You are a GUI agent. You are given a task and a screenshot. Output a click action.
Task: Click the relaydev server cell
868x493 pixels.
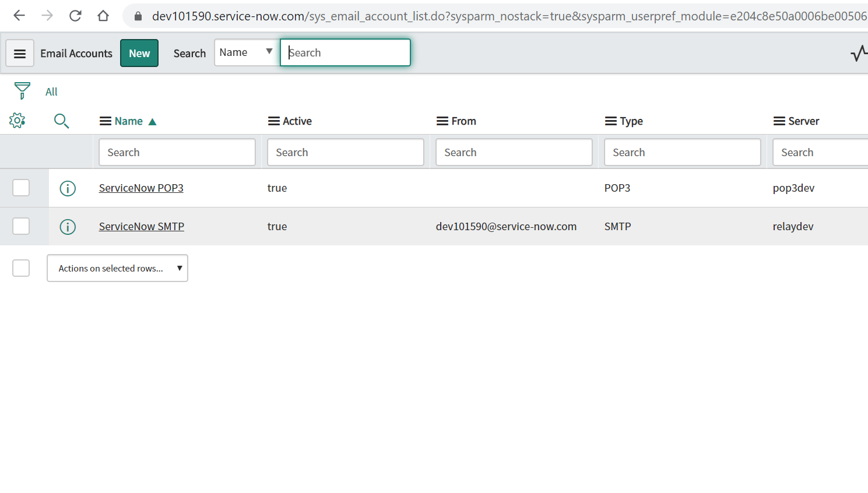tap(793, 227)
